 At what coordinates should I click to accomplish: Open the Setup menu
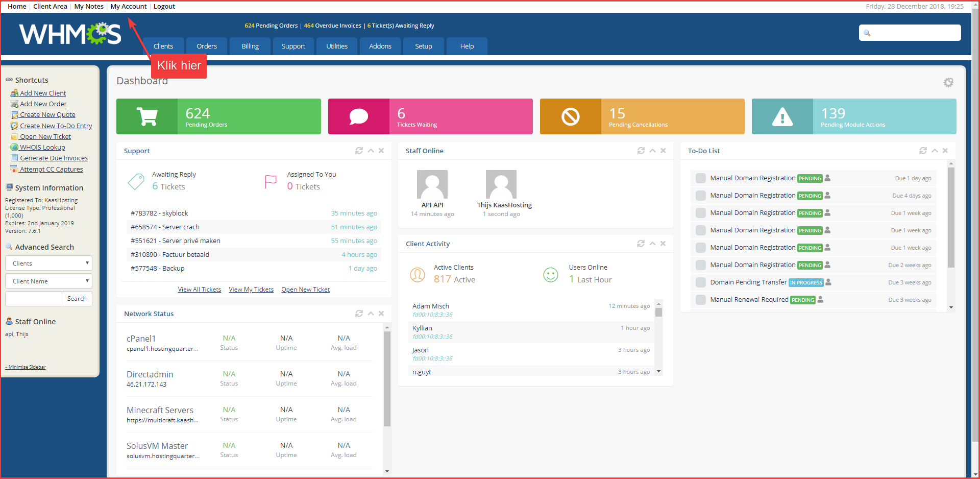[x=423, y=46]
